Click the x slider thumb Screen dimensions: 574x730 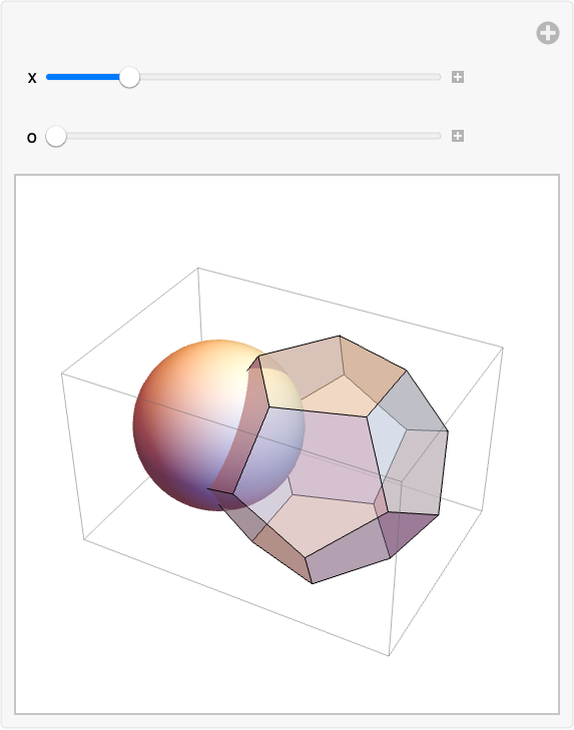(x=129, y=77)
